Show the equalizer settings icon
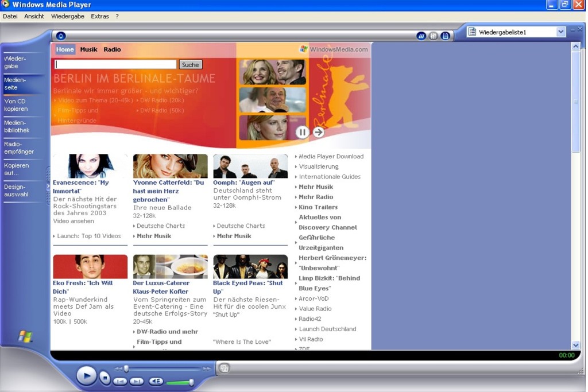 coord(433,36)
